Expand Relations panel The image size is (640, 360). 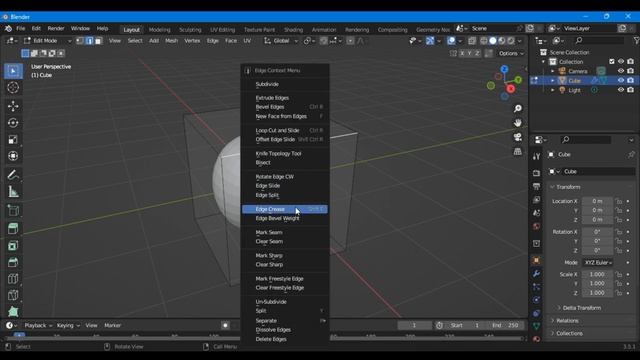pyautogui.click(x=567, y=321)
